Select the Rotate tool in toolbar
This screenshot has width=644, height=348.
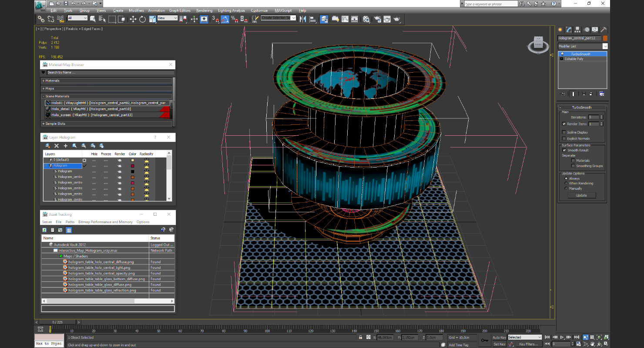click(x=142, y=19)
